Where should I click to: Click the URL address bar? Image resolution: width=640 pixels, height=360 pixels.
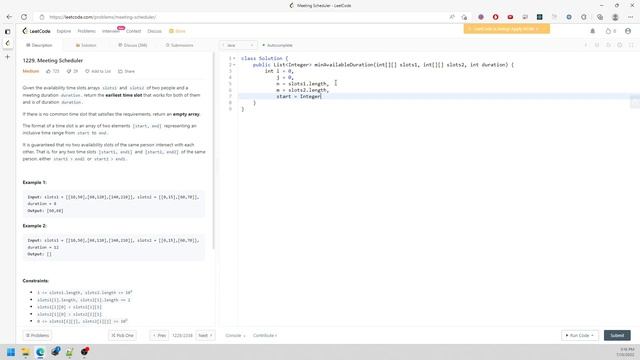(x=245, y=17)
